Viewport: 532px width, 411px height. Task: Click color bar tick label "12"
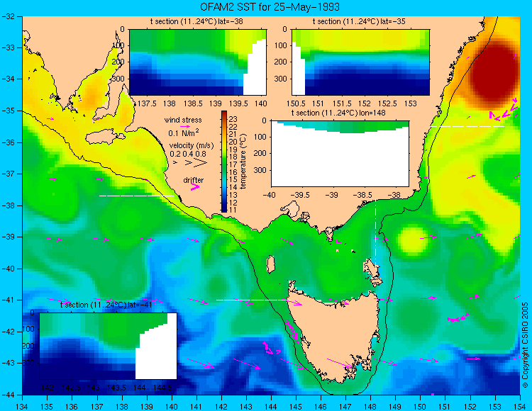233,203
